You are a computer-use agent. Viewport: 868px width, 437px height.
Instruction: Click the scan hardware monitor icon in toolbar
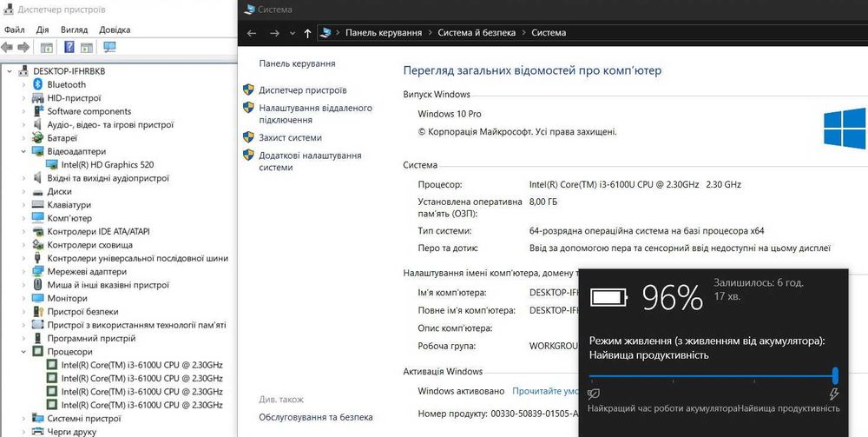tap(109, 48)
